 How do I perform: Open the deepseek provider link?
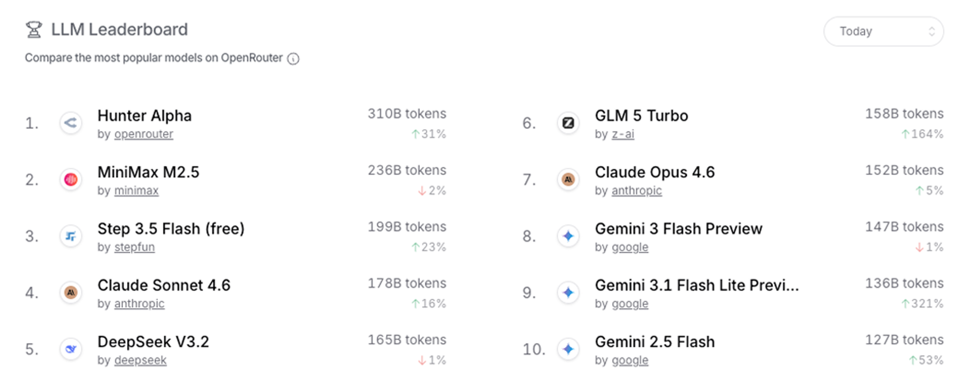click(x=140, y=360)
